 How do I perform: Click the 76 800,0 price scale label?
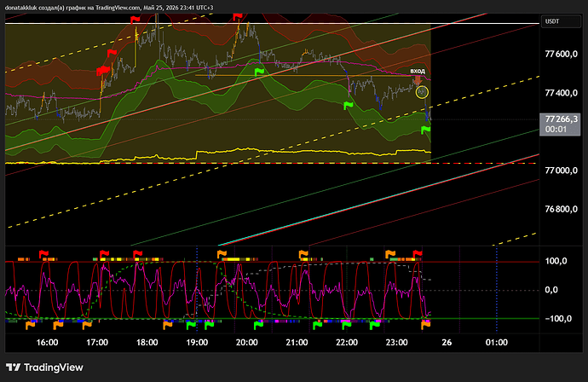(561, 209)
